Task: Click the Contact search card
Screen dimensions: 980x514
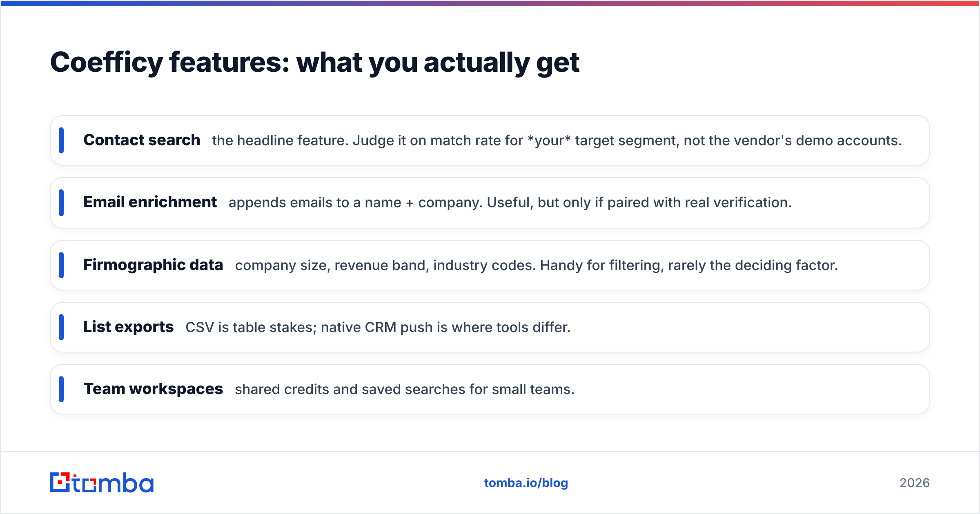Action: [490, 140]
